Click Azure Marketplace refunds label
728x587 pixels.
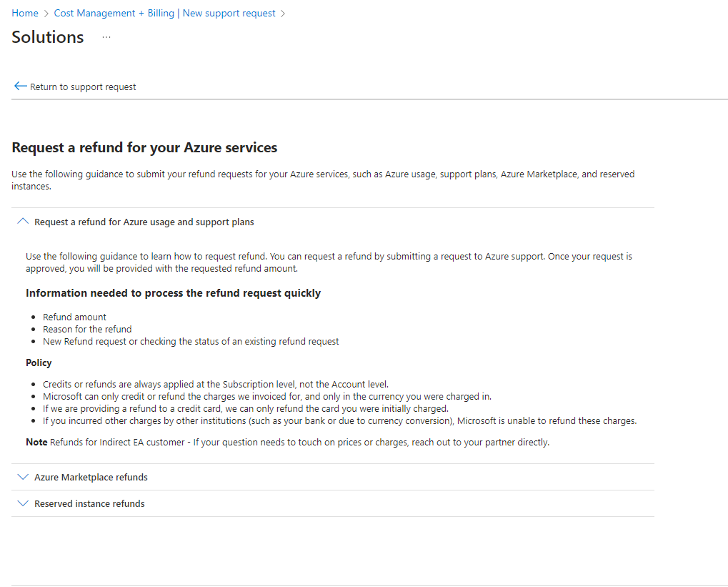[91, 478]
